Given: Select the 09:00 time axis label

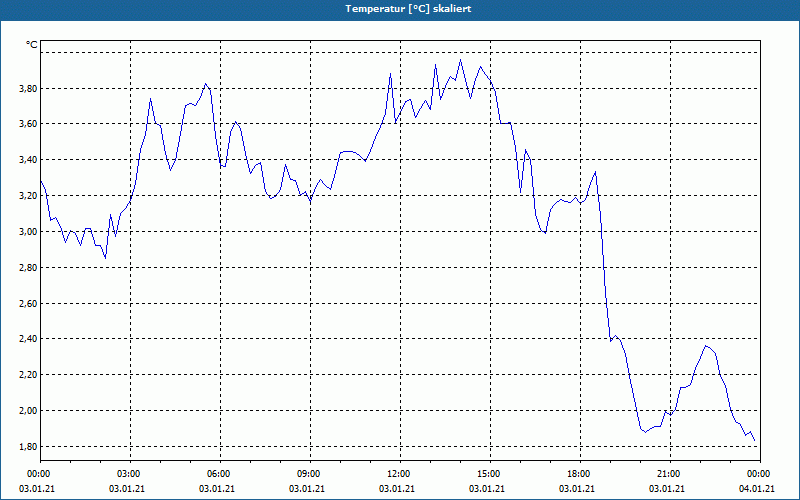Looking at the screenshot, I should 310,474.
